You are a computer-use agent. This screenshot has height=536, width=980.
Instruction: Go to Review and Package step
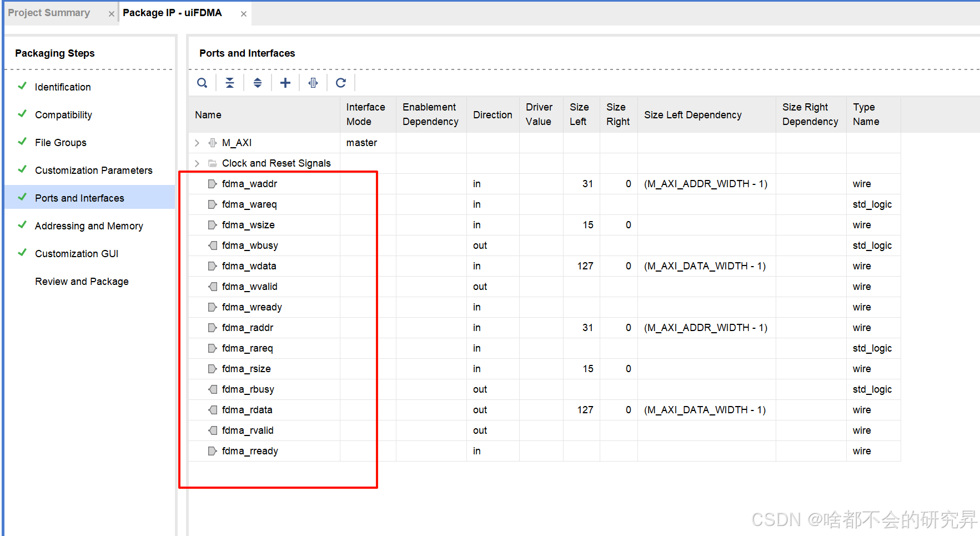[x=82, y=282]
